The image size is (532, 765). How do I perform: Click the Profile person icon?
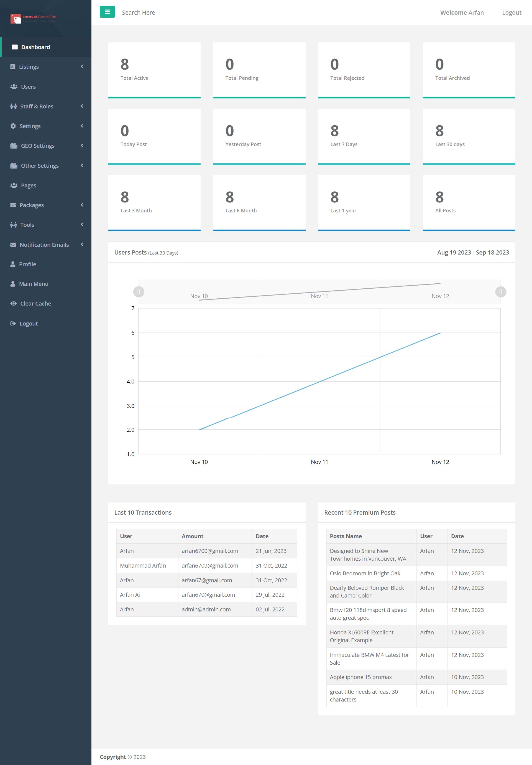(13, 264)
